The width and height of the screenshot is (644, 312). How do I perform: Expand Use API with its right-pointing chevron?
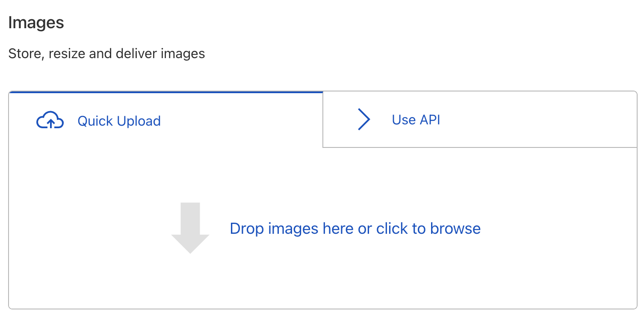coord(363,119)
